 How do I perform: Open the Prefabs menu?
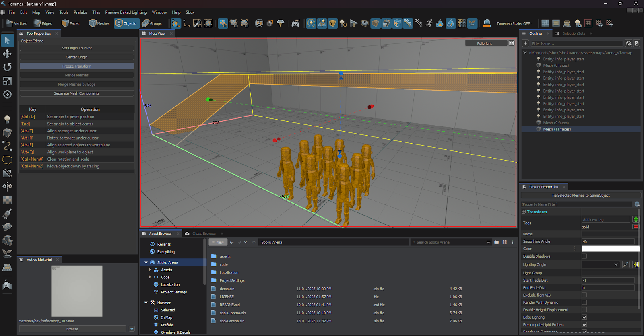[80, 12]
